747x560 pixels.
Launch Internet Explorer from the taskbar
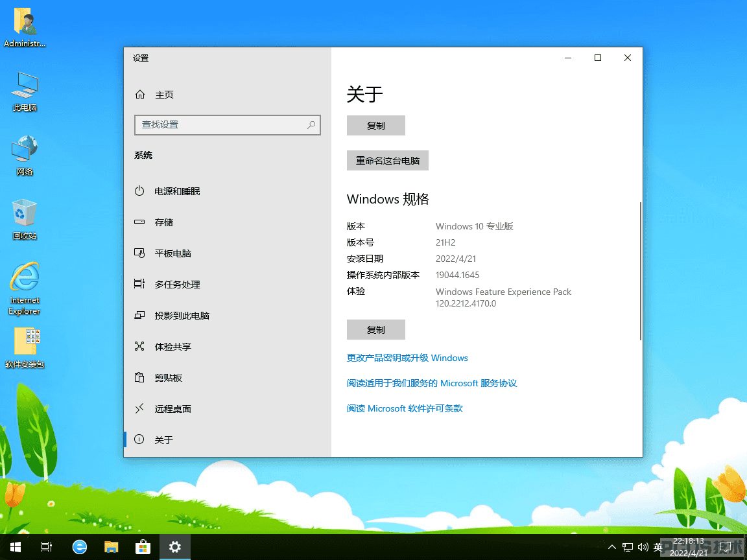click(x=80, y=547)
